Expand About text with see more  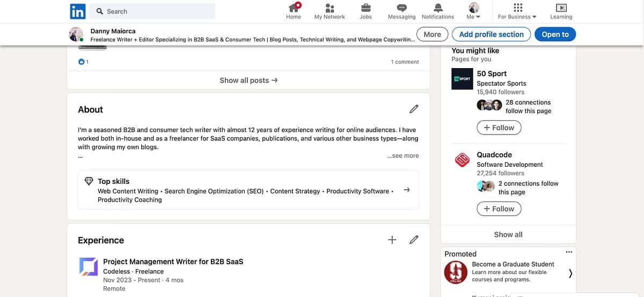coord(403,155)
